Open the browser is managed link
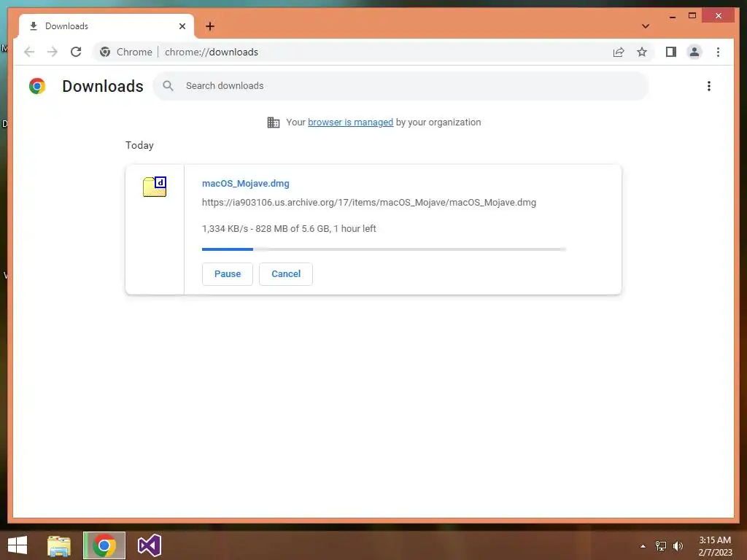Viewport: 747px width, 560px height. (351, 122)
